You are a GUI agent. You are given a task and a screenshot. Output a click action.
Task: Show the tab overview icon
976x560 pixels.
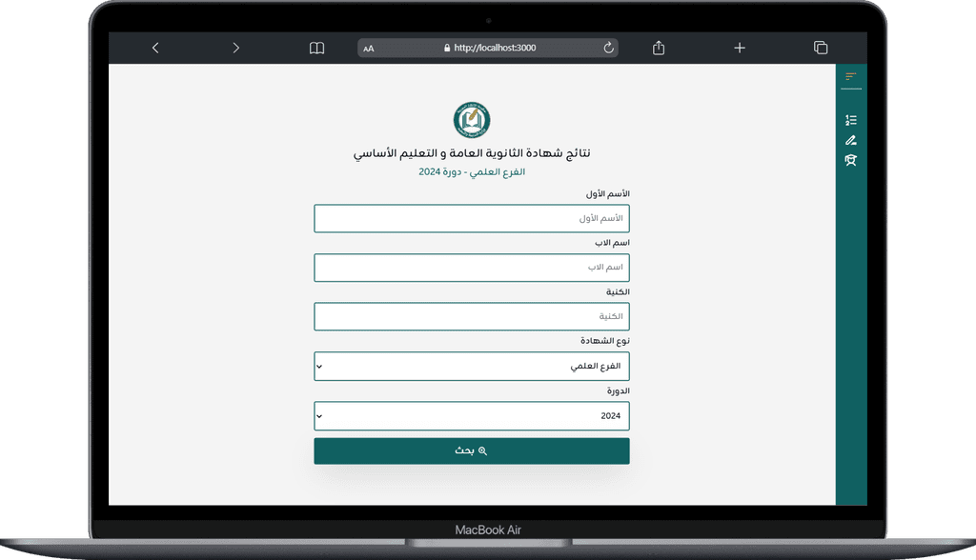pos(821,48)
